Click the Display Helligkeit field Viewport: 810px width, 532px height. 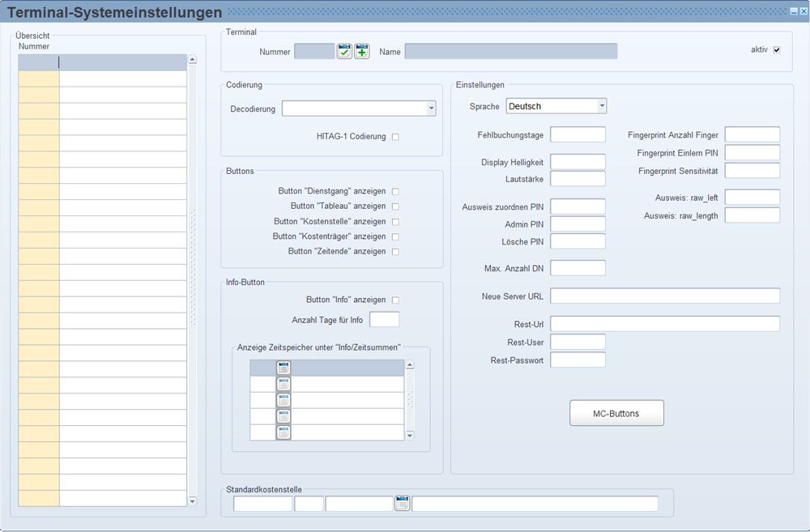(578, 162)
